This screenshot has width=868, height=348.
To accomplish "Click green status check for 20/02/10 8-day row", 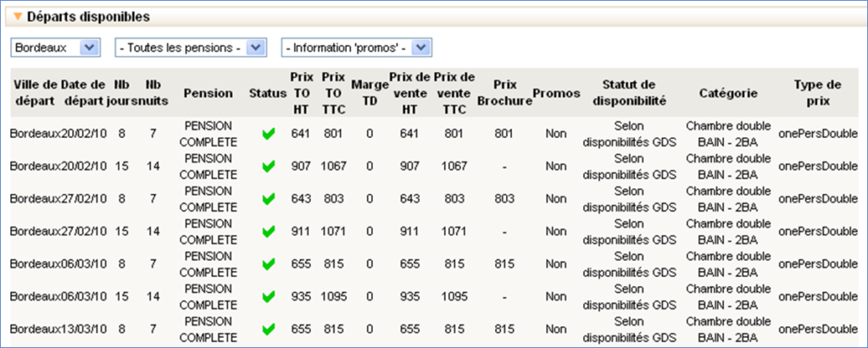I will 269,133.
